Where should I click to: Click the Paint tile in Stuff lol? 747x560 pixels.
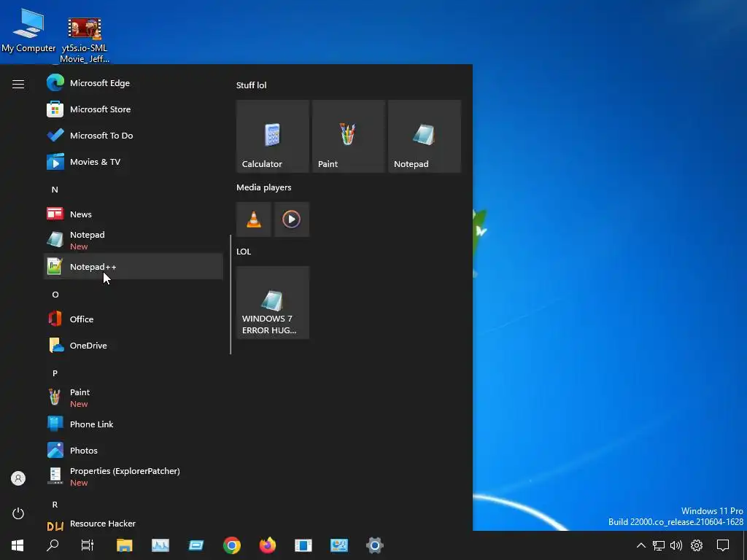point(348,136)
